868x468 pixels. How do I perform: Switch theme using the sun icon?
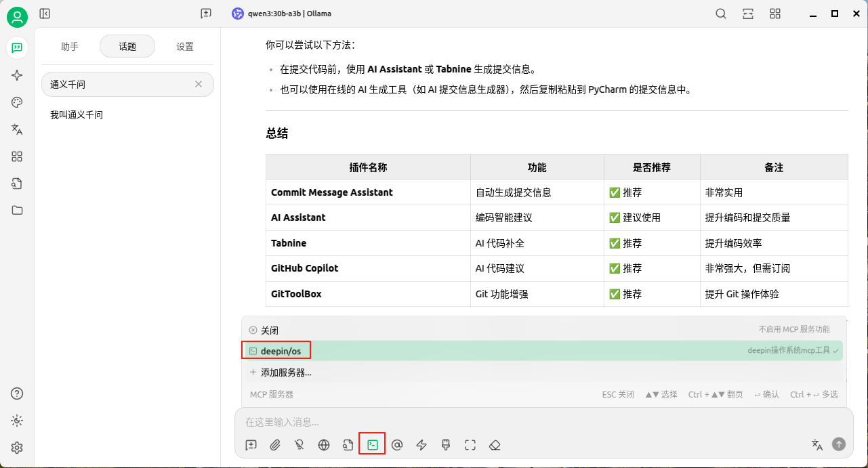[17, 421]
